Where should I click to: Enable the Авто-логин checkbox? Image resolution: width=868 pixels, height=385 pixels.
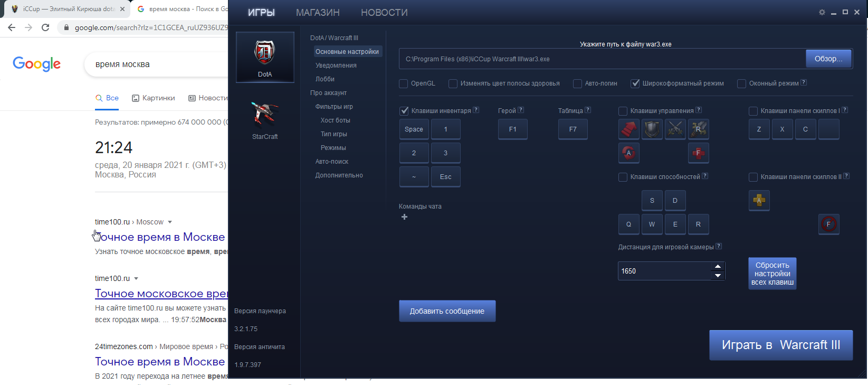tap(577, 83)
